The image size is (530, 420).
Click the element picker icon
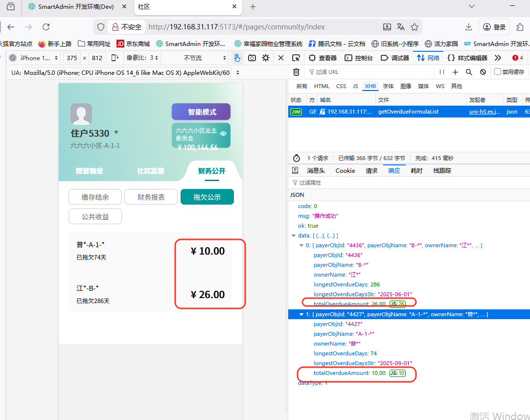coord(296,58)
